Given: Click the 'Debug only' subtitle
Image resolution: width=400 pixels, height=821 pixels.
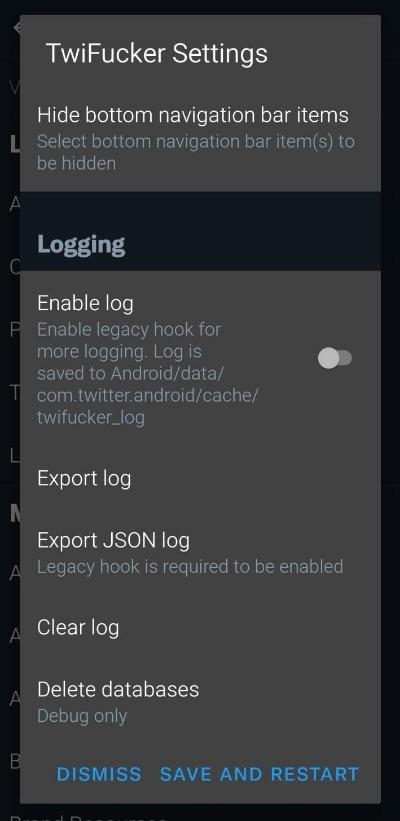Looking at the screenshot, I should 82,716.
